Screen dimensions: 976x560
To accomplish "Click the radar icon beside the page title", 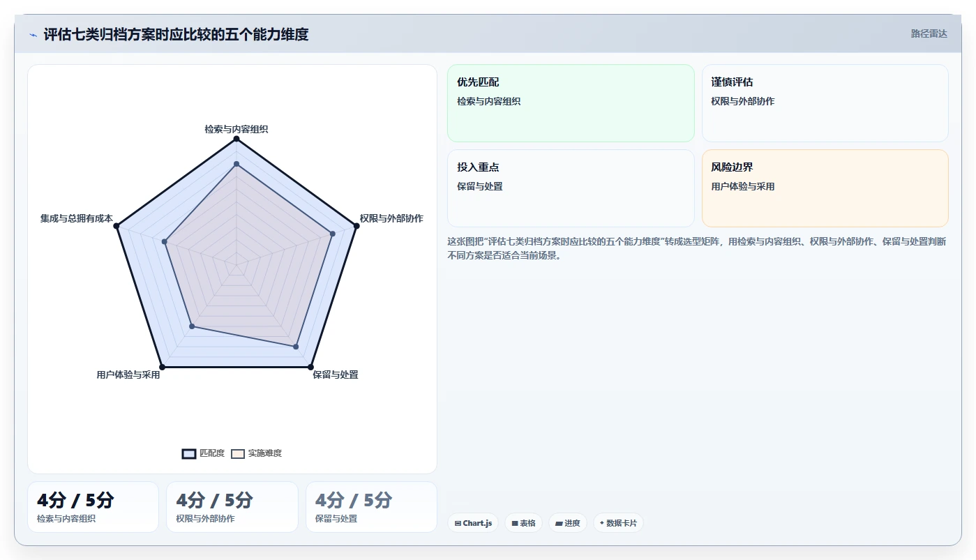I will (x=33, y=35).
